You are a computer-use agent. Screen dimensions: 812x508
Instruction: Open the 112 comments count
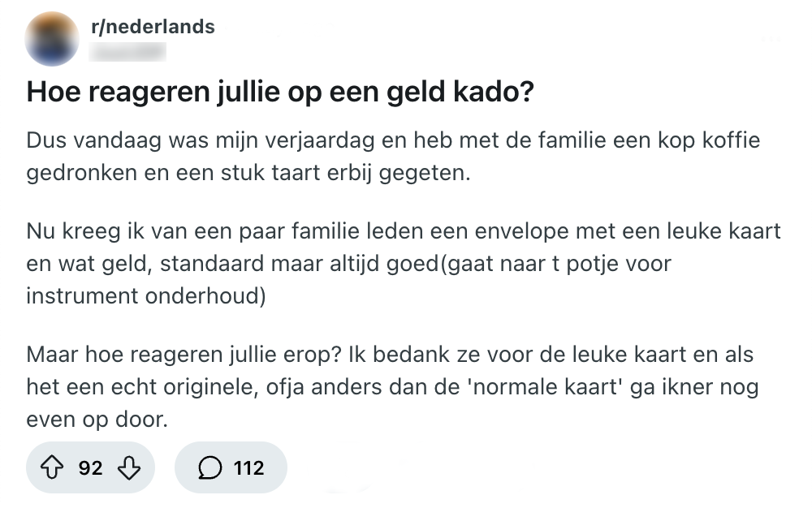tap(248, 467)
